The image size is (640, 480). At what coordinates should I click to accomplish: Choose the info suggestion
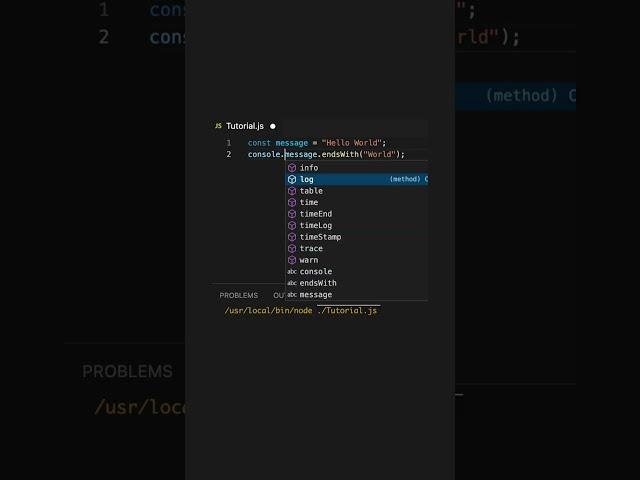click(356, 168)
